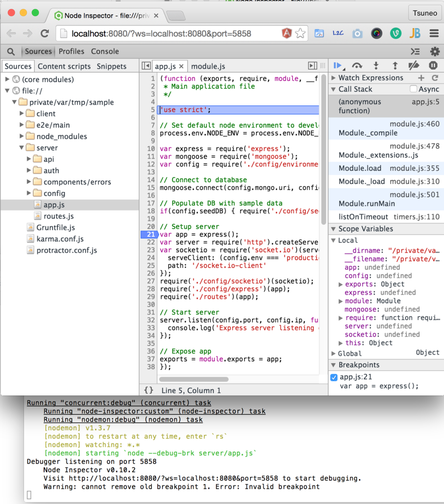Reload the browser page
This screenshot has height=504, width=444.
pos(45,33)
